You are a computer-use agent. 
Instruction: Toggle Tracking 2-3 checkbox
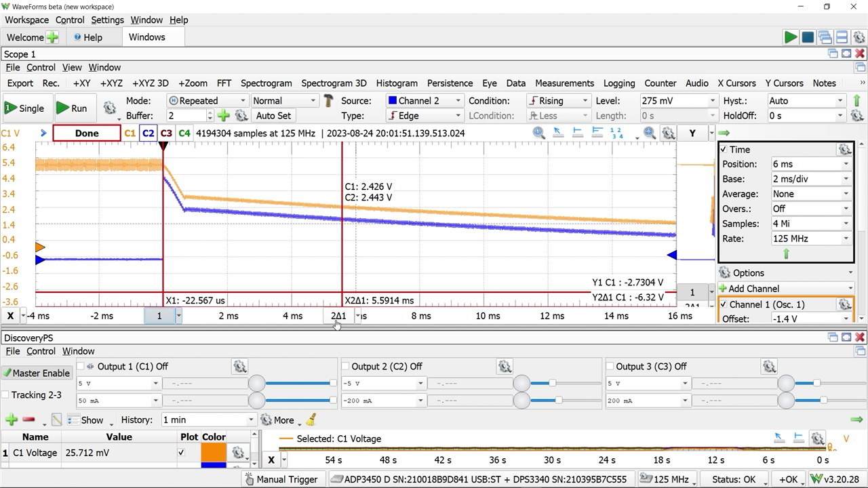coord(5,395)
